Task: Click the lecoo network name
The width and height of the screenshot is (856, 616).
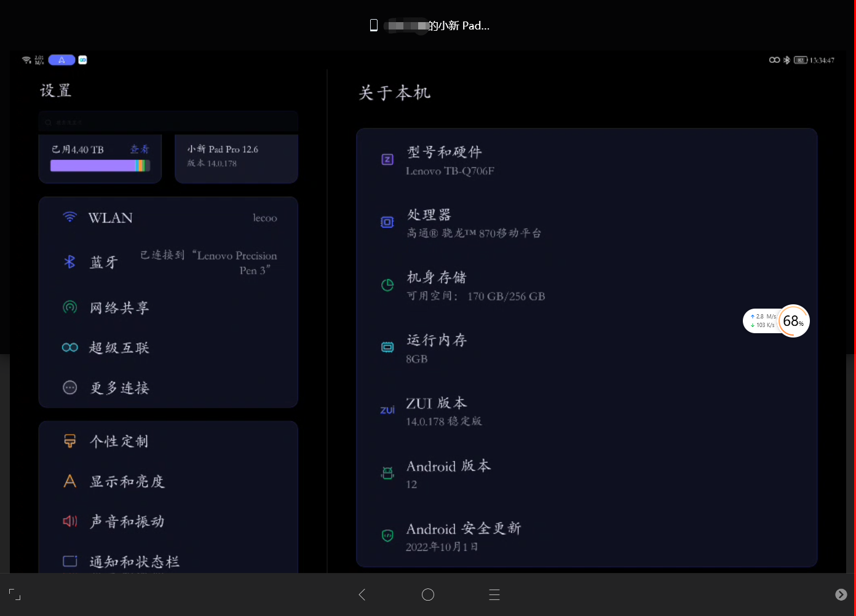Action: click(265, 218)
